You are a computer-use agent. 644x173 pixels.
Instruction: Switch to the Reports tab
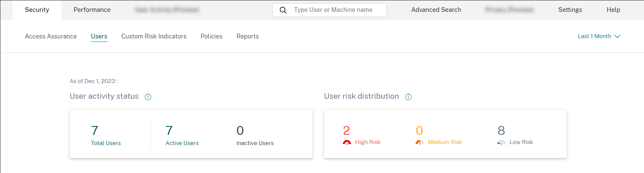click(248, 36)
